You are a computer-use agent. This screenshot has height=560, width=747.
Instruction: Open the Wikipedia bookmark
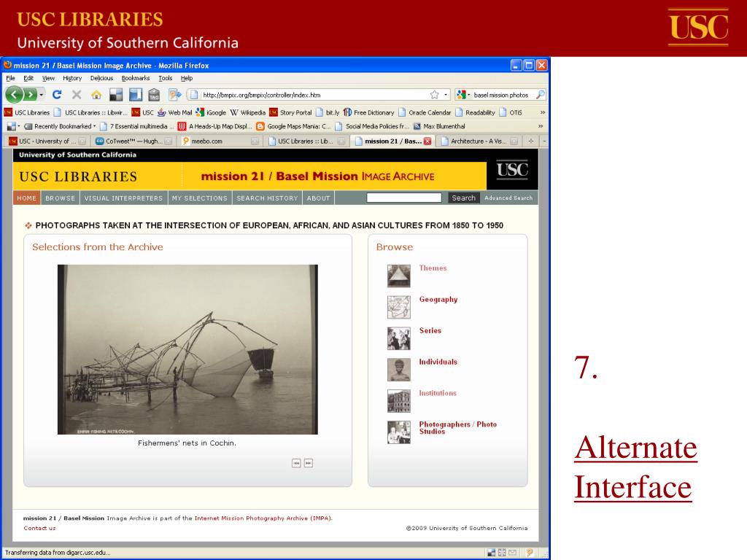pyautogui.click(x=248, y=112)
